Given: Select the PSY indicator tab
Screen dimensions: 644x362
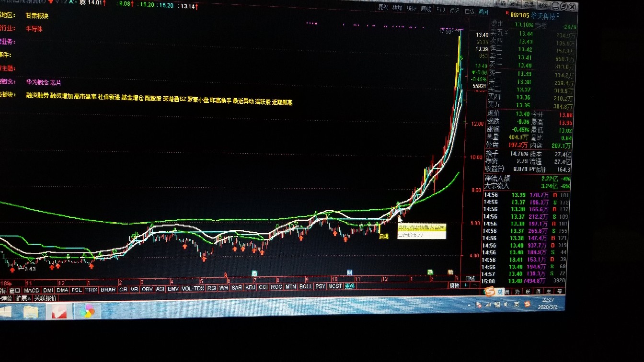Looking at the screenshot, I should point(320,286).
